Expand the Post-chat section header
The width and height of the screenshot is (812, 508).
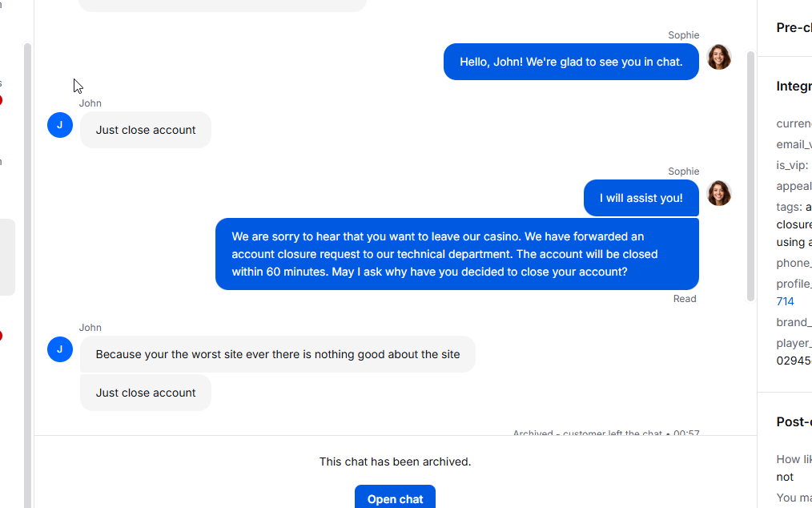coord(794,422)
